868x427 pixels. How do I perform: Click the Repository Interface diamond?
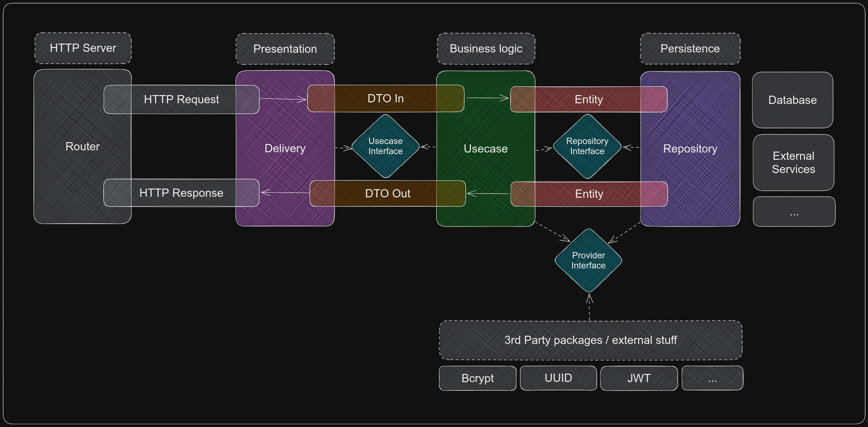587,146
